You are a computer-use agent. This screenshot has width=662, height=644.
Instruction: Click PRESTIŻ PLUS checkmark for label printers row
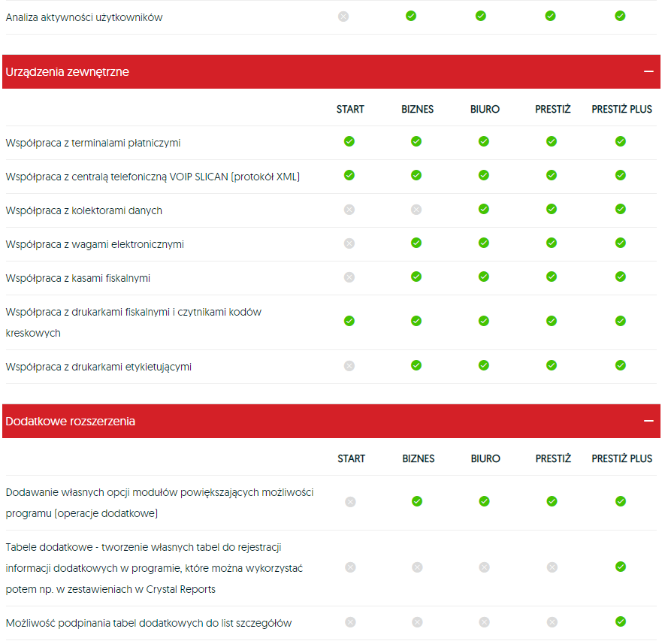point(620,365)
